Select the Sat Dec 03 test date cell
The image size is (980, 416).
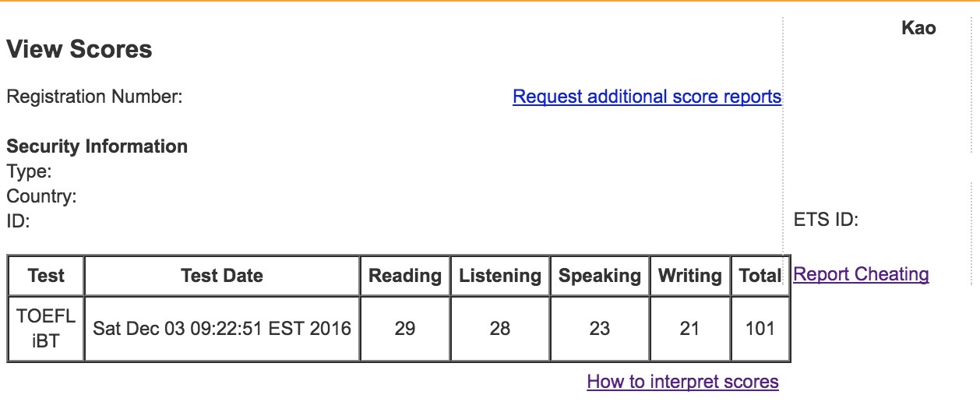[x=222, y=329]
